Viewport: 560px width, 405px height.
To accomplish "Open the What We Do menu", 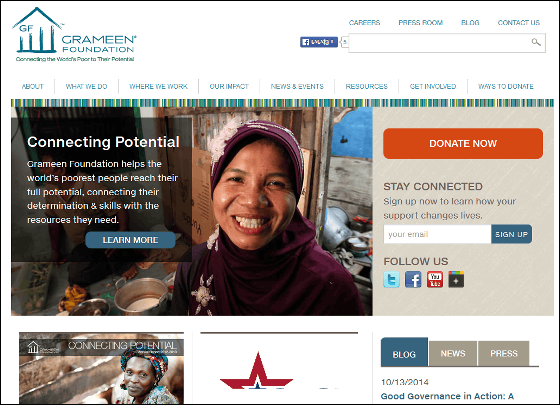I will tap(86, 86).
